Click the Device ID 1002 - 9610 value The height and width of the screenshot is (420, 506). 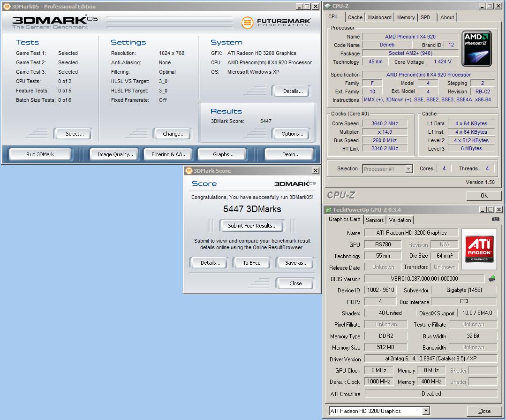pyautogui.click(x=380, y=290)
